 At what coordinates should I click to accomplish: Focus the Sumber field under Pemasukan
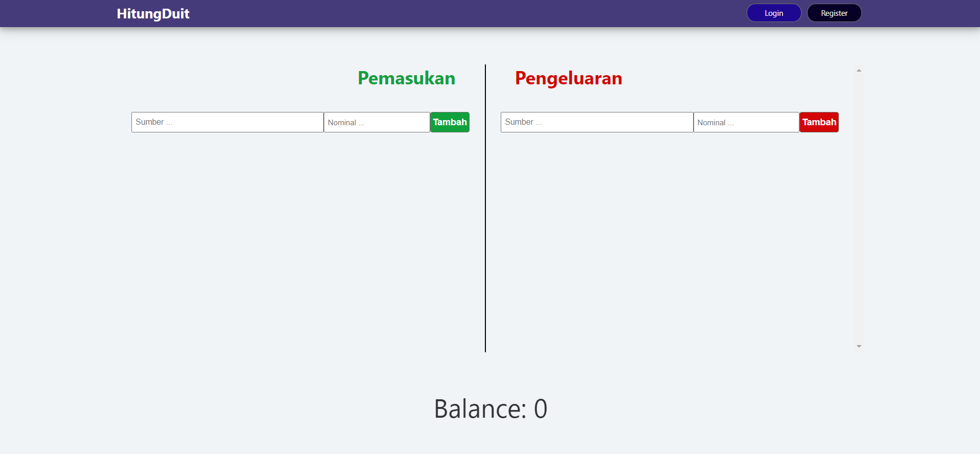click(228, 122)
